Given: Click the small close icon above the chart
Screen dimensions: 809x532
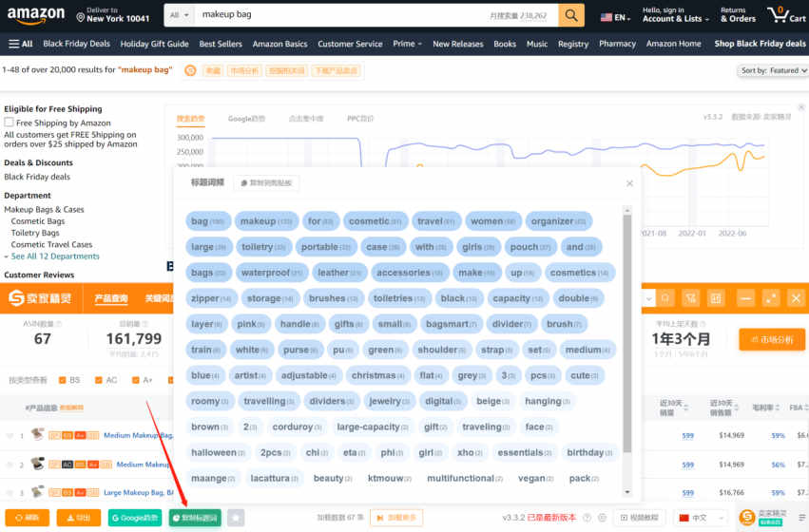Looking at the screenshot, I should coord(801,107).
